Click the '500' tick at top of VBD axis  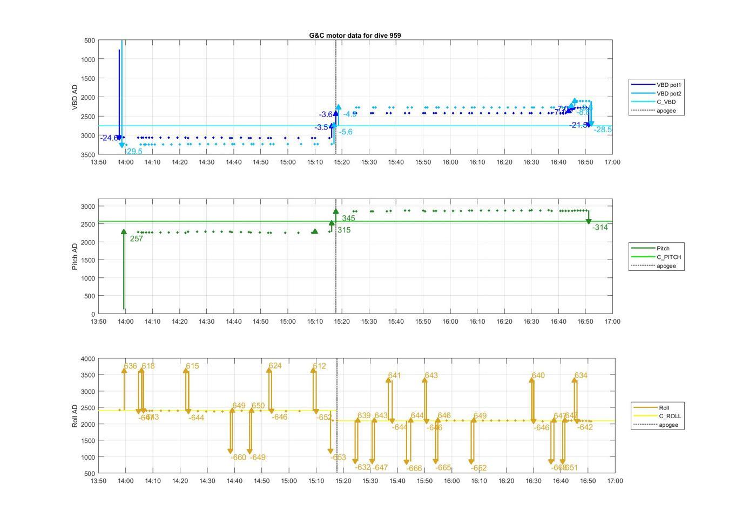coord(90,41)
